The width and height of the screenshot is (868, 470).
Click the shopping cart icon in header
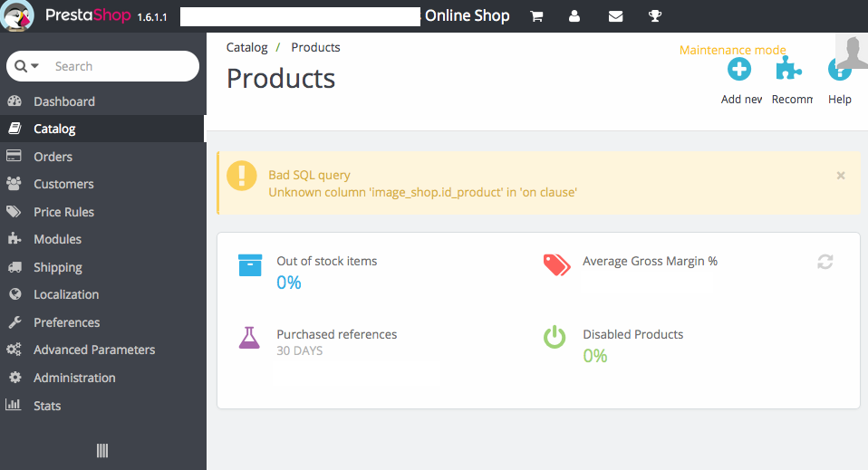coord(536,16)
